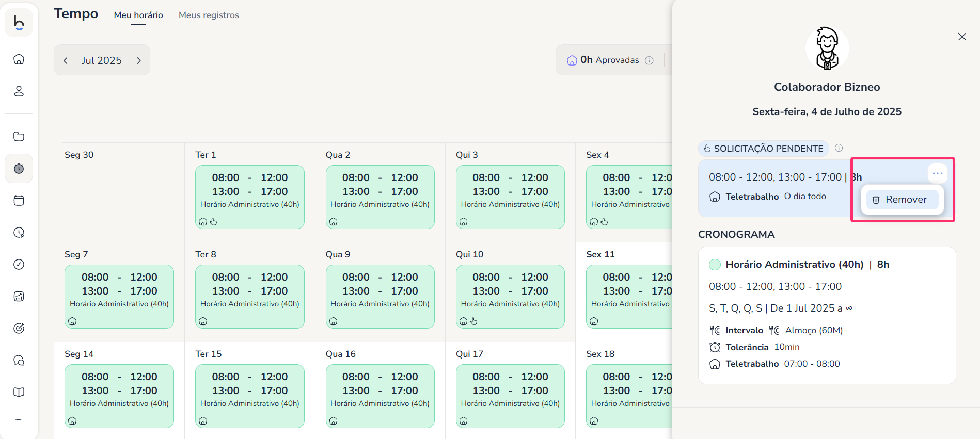The image size is (980, 439).
Task: Open the Qui 10 schedule card
Action: tap(510, 297)
